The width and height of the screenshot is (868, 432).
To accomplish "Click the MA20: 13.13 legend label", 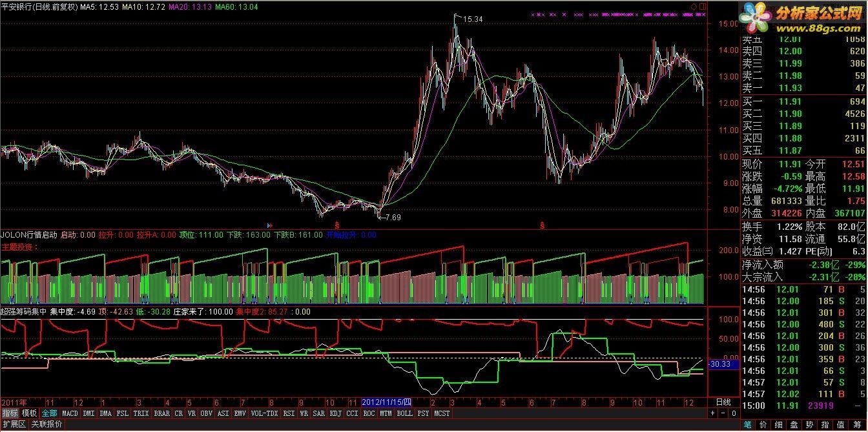I will click(x=191, y=6).
